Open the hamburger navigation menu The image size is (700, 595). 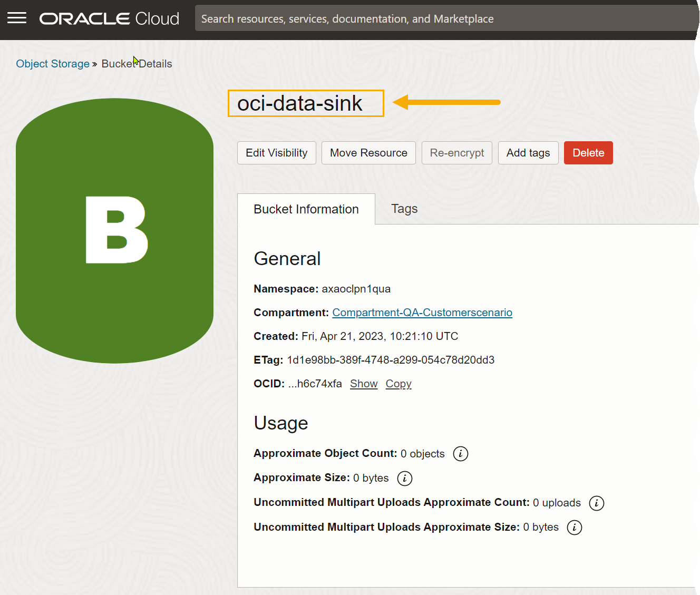coord(17,18)
